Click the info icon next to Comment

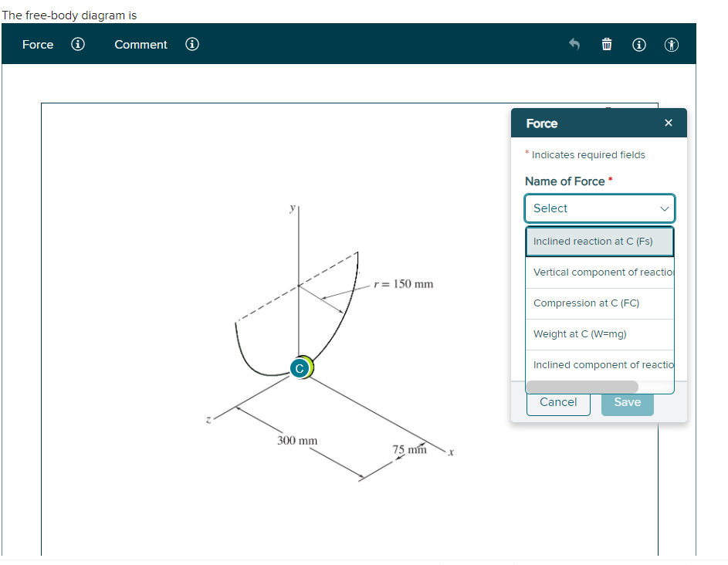click(191, 44)
